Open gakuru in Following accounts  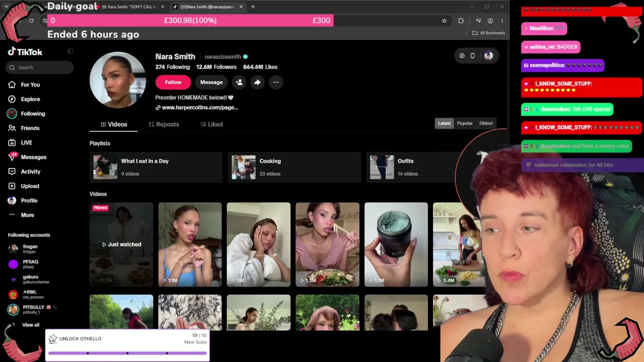[x=31, y=279]
